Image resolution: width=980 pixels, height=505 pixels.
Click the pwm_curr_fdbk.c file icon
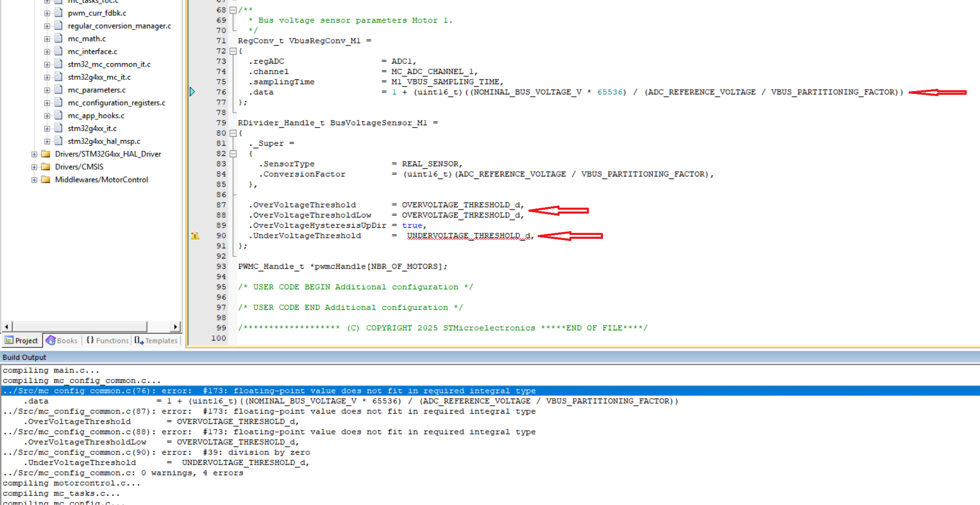[58, 13]
